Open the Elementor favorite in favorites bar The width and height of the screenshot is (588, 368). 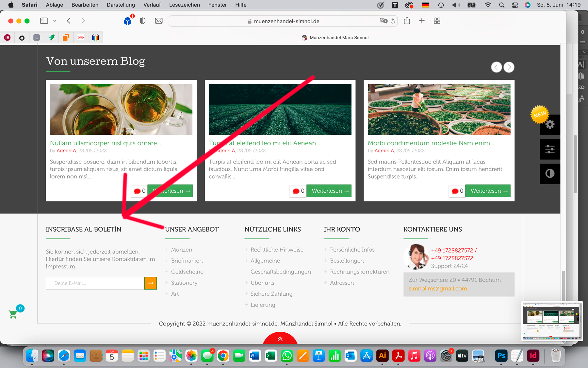7,38
